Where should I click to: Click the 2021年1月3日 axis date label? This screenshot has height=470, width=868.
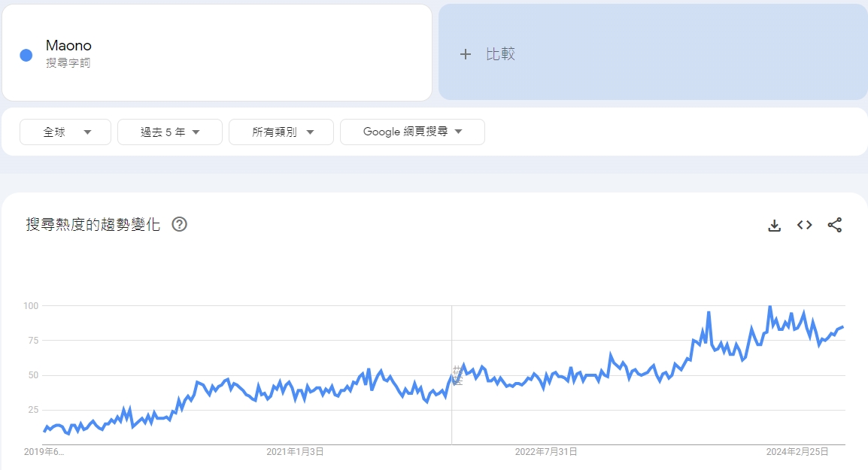(295, 452)
